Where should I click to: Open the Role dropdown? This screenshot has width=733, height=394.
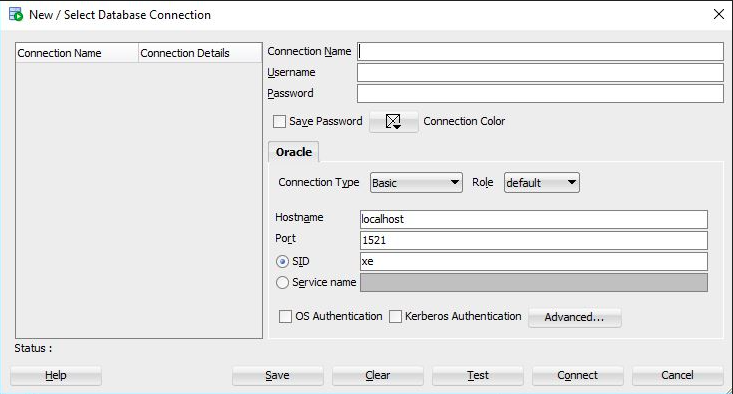(542, 183)
